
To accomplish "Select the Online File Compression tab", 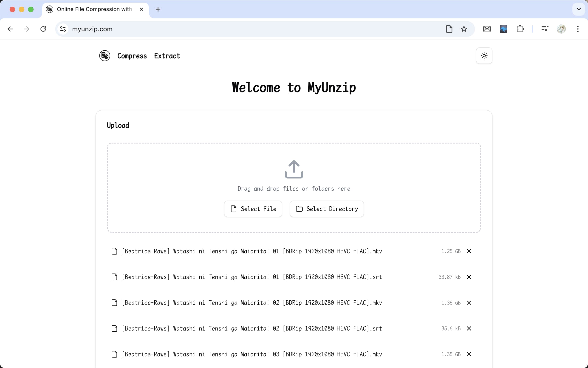I will coord(95,9).
